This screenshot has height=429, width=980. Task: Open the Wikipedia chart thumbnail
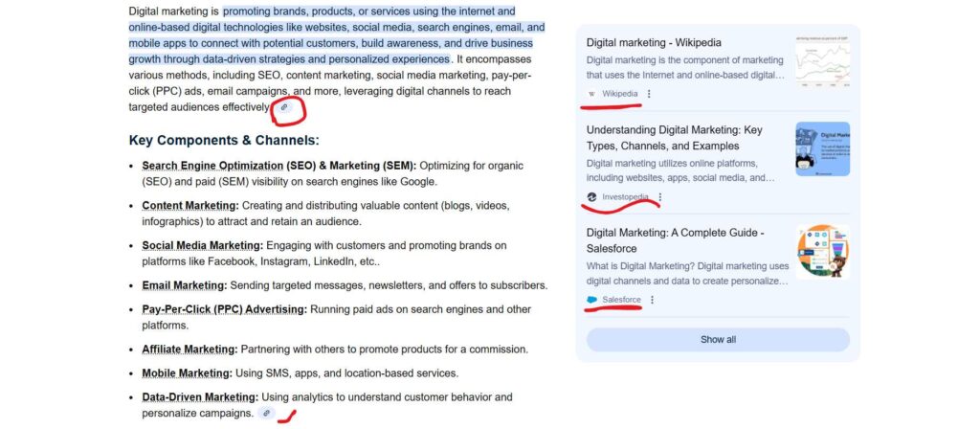tap(822, 60)
